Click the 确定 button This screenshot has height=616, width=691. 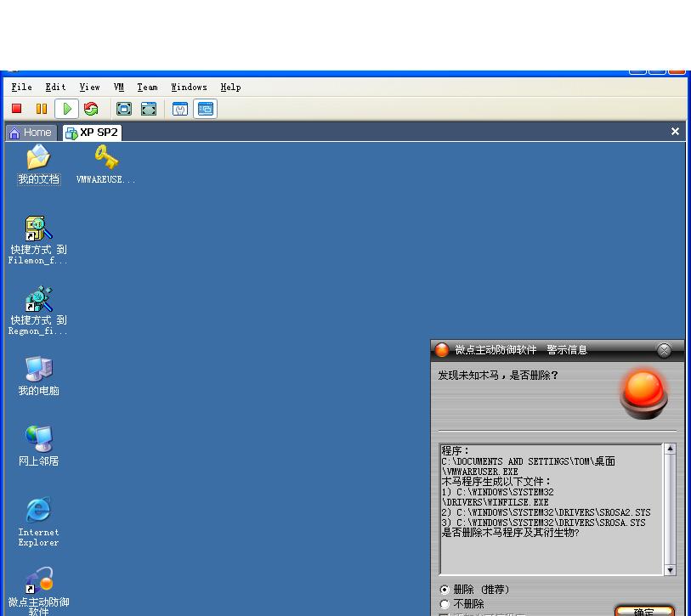click(644, 611)
